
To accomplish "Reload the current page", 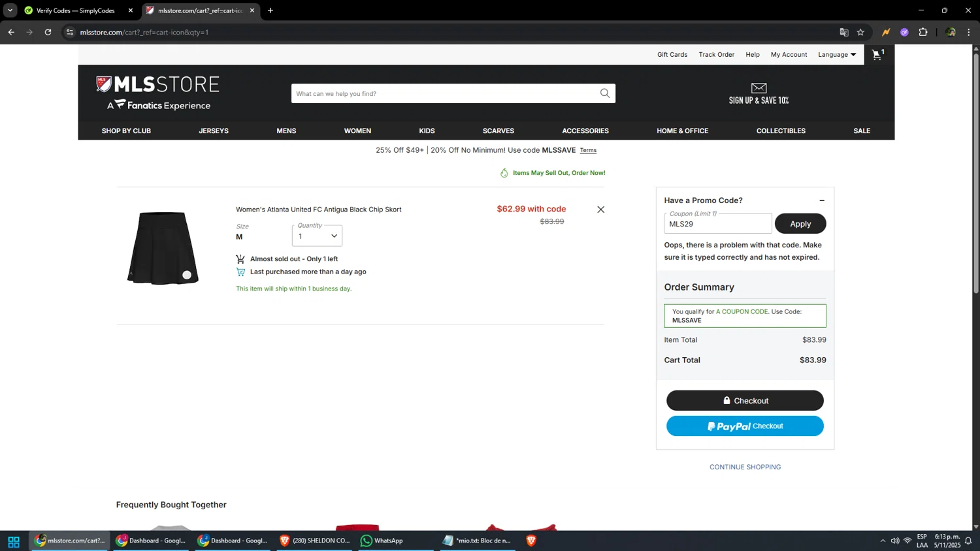I will [48, 32].
